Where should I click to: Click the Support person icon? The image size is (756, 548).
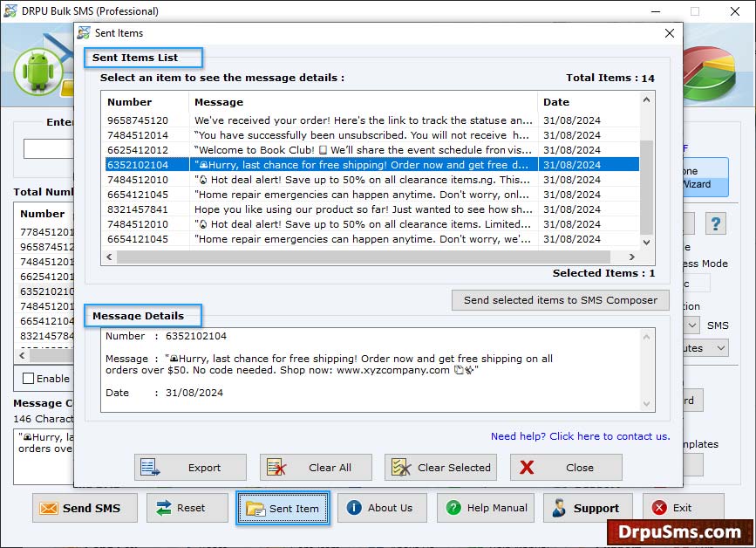(559, 508)
